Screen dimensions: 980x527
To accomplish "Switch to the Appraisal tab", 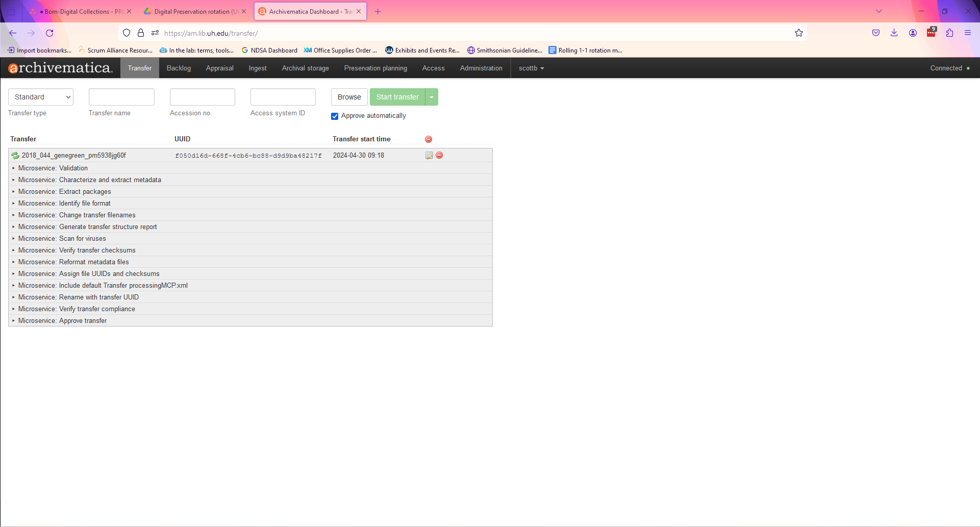I will [220, 68].
